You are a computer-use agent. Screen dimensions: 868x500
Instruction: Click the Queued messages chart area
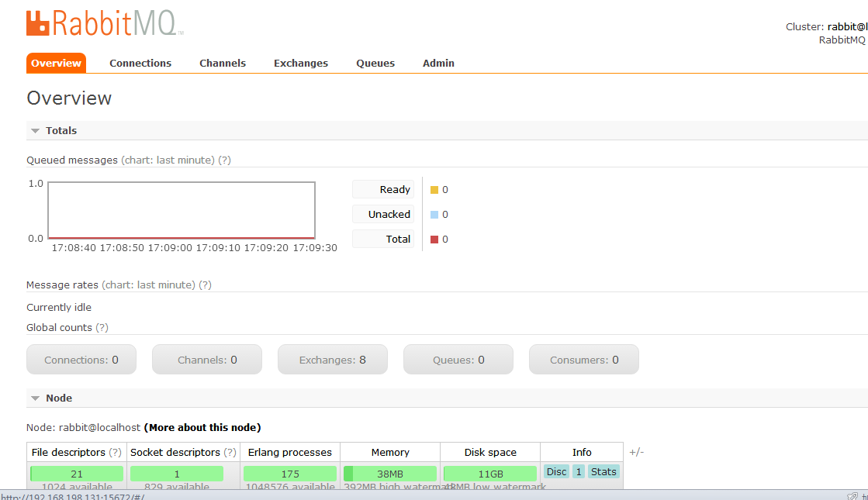[x=182, y=210]
